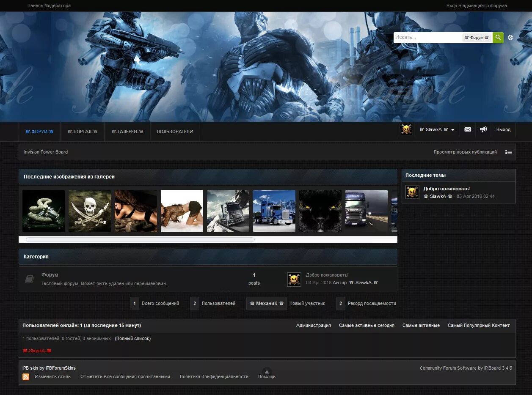This screenshot has width=532, height=395.
Task: Open the thumbnail of woman in black lingerie
Action: [136, 211]
